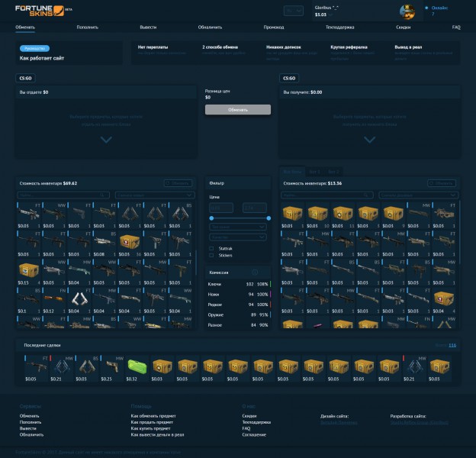The image size is (476, 458).
Task: Click the Ножи commission row
Action: click(240, 295)
